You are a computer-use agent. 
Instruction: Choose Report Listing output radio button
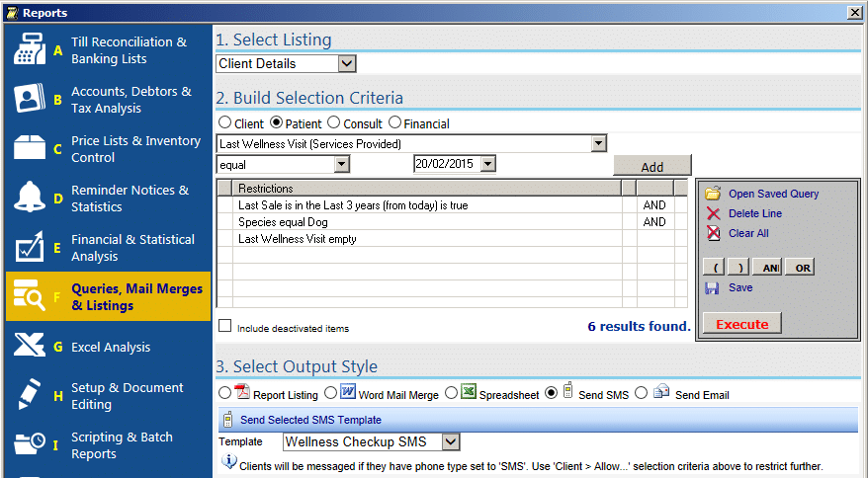click(x=224, y=393)
